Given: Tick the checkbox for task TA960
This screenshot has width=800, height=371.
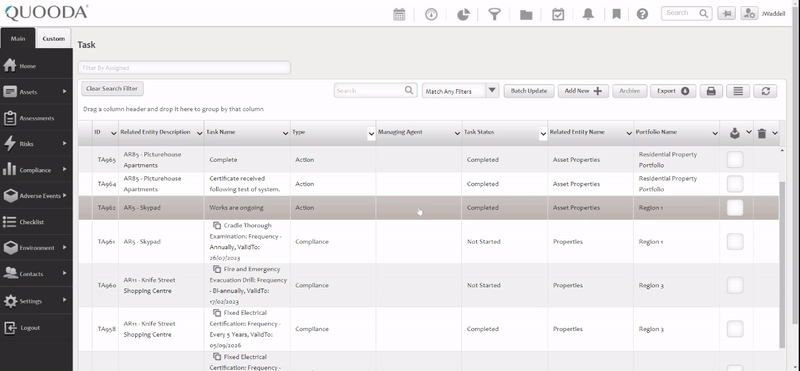Looking at the screenshot, I should coord(735,285).
